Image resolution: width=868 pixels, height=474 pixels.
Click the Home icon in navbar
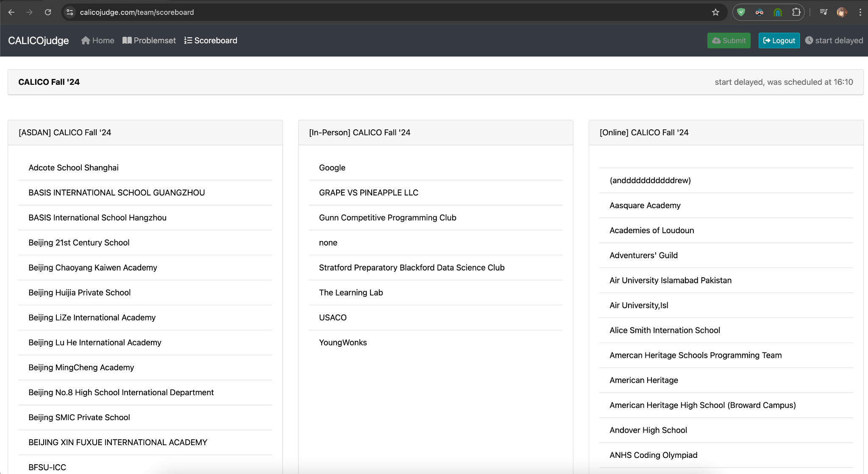pyautogui.click(x=85, y=40)
